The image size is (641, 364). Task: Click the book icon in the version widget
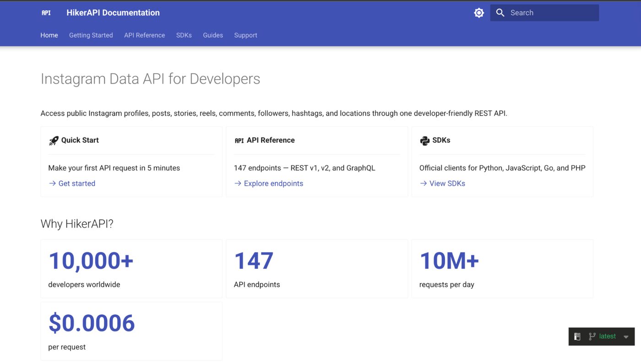(577, 337)
